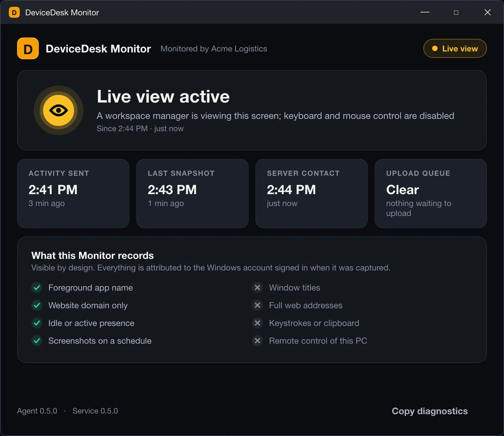
Task: Click the '1 min ago' text
Action: pyautogui.click(x=166, y=203)
